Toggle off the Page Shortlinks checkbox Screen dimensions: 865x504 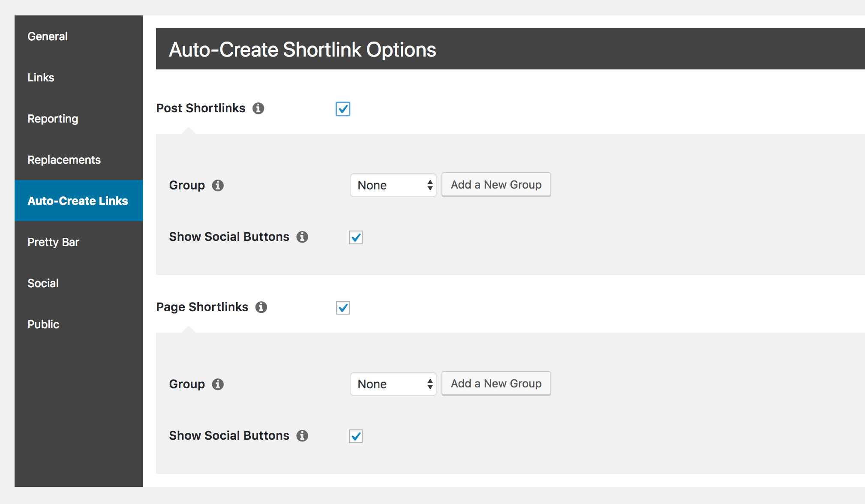pyautogui.click(x=342, y=308)
